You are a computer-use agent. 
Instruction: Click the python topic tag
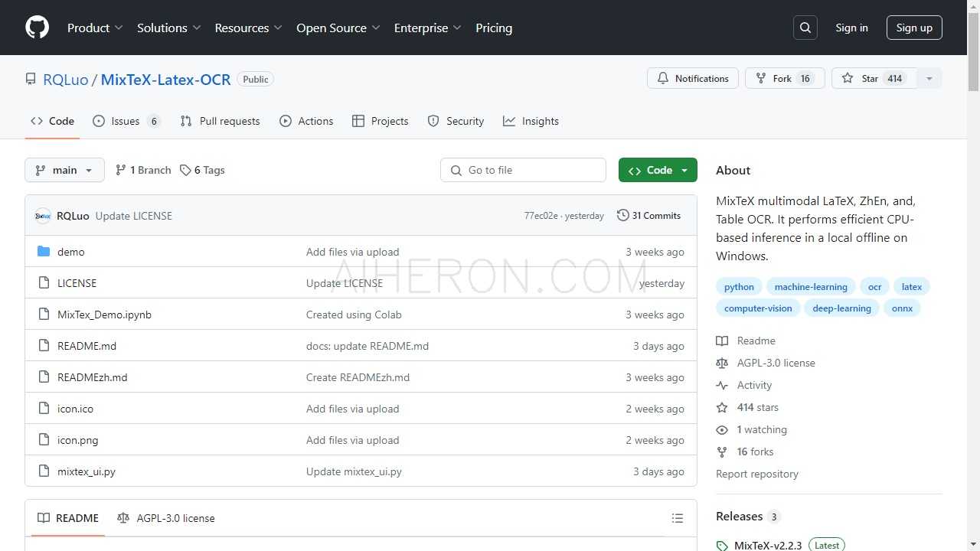pos(739,287)
